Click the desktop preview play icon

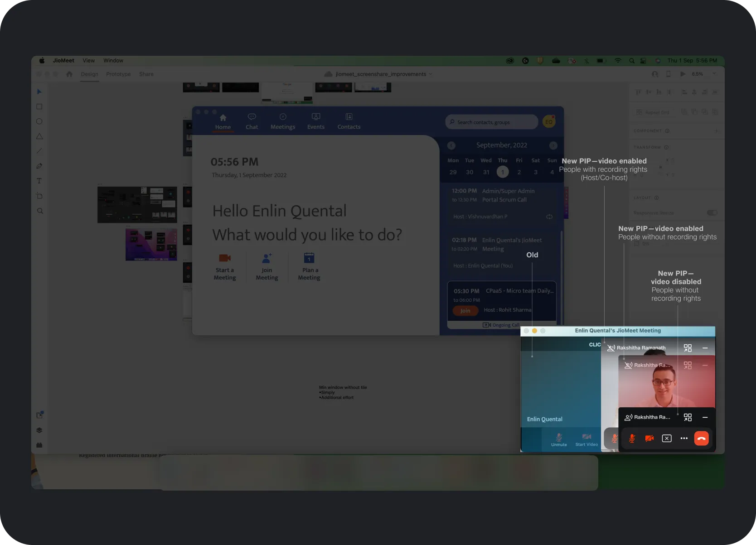683,74
